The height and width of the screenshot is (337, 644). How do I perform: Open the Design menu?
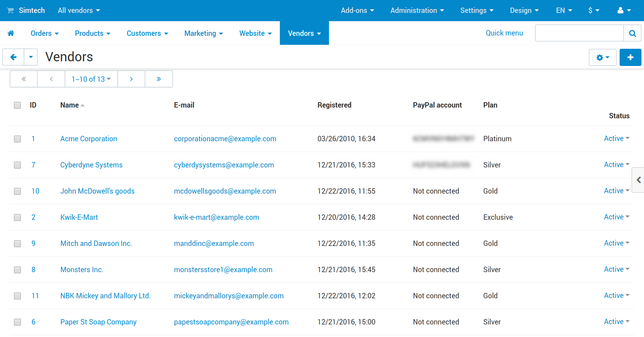tap(524, 10)
